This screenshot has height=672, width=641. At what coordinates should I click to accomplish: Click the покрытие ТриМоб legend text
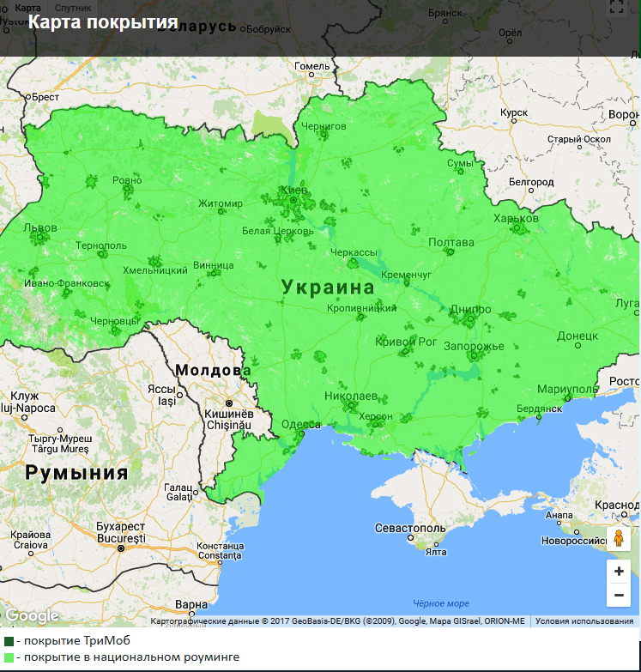(x=77, y=641)
